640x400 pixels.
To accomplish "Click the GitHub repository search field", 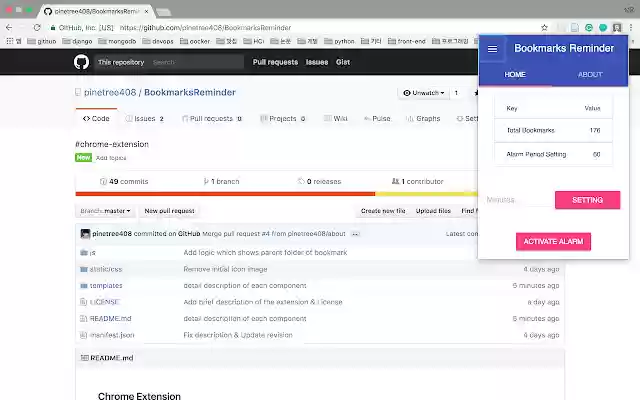I will coord(197,62).
